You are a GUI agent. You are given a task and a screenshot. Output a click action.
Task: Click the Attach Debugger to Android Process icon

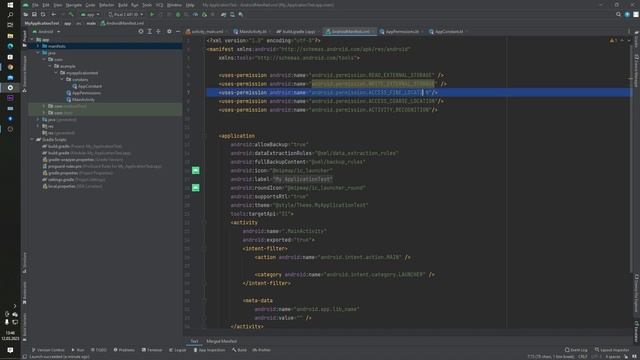pyautogui.click(x=204, y=14)
